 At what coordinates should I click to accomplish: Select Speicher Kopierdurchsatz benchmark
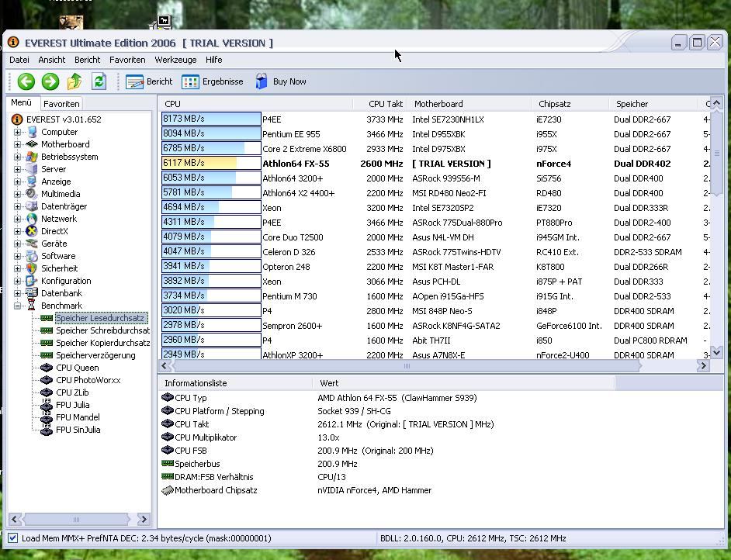pyautogui.click(x=103, y=343)
